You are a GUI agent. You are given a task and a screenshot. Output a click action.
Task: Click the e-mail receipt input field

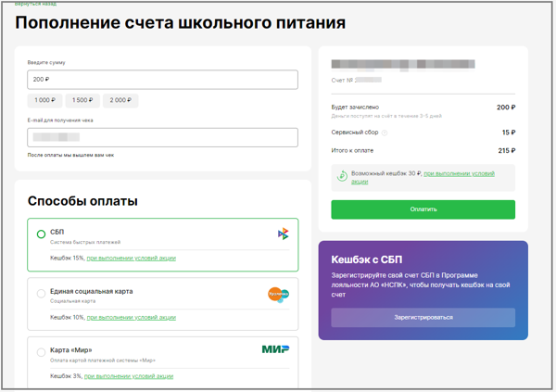click(x=162, y=137)
